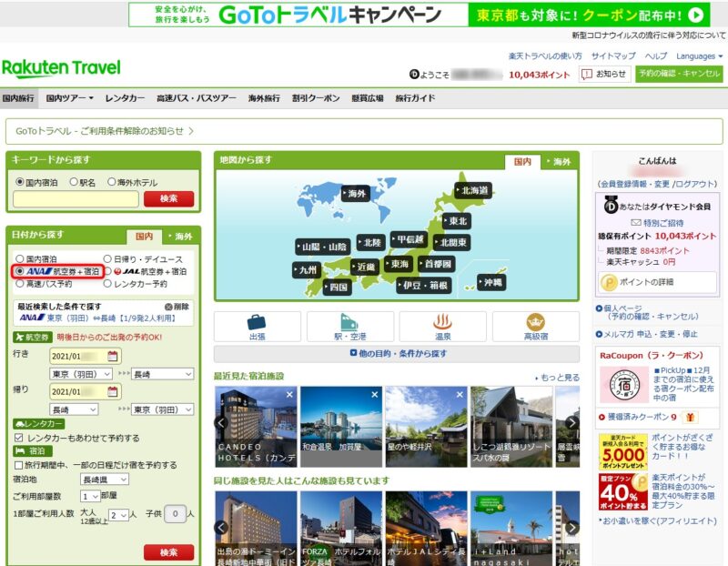The height and width of the screenshot is (566, 728).
Task: Open GoToトラベル ご利用条件解除のお知らせ link
Action: click(x=105, y=131)
